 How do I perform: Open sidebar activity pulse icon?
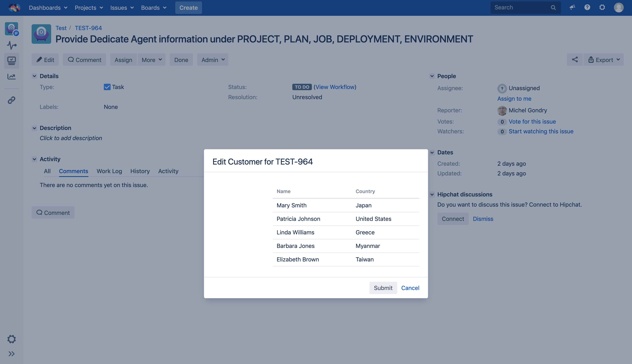[11, 45]
